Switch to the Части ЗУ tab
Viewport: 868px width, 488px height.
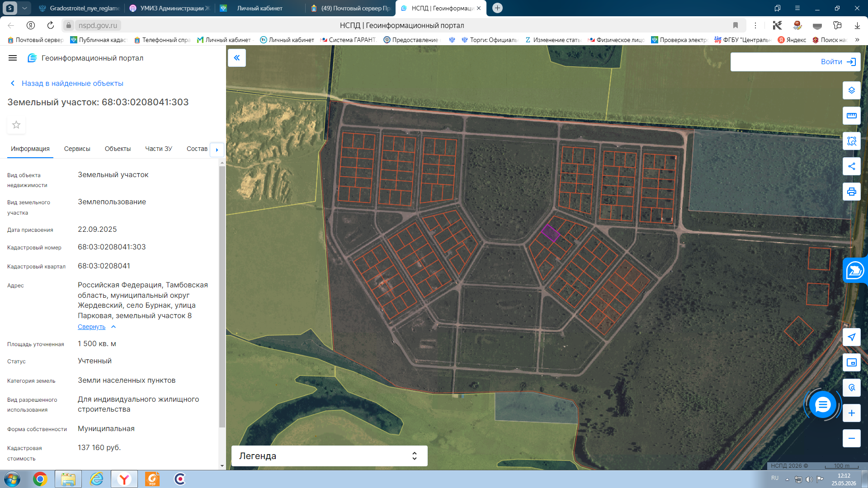click(159, 149)
